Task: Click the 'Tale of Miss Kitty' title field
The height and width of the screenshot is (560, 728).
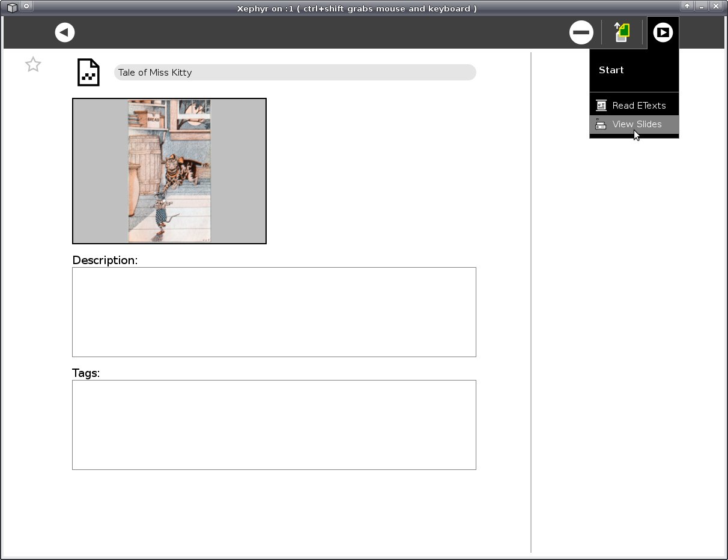Action: click(294, 73)
